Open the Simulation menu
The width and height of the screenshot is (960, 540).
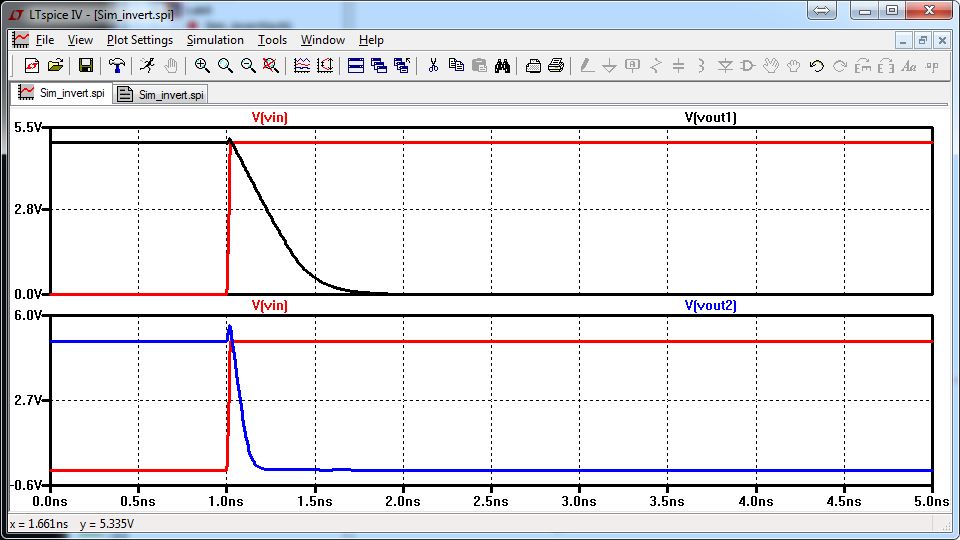pyautogui.click(x=215, y=40)
